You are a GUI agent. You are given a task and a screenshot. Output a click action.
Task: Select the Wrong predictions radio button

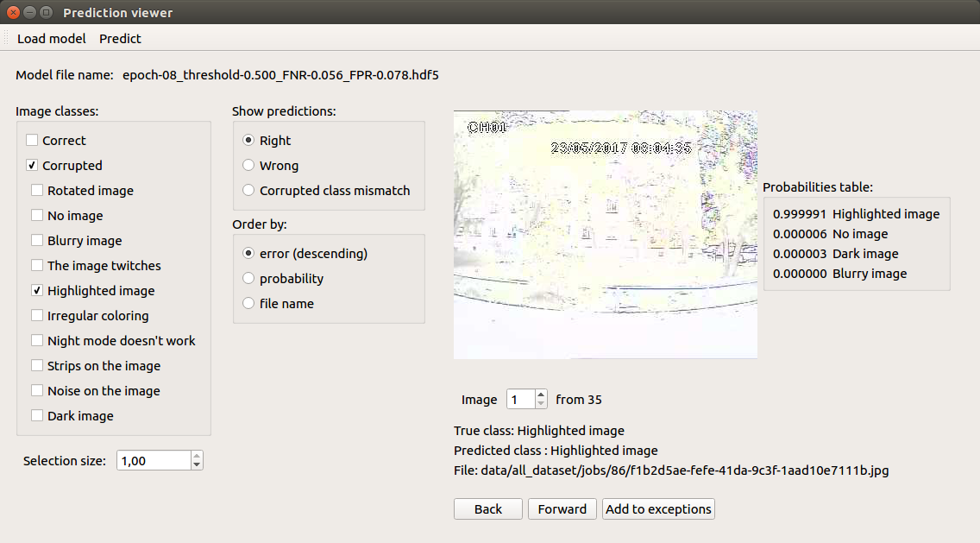(x=248, y=166)
